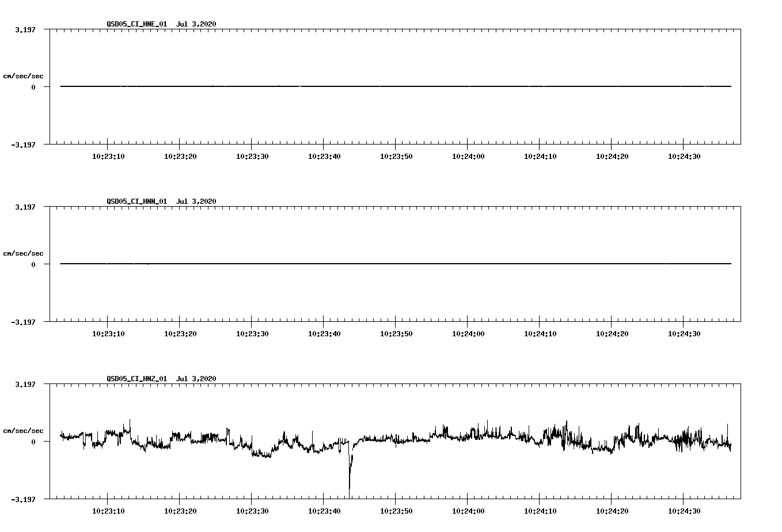Viewport: 782px width, 532px height.
Task: Click the zero label on HNZ axis
Action: click(33, 442)
